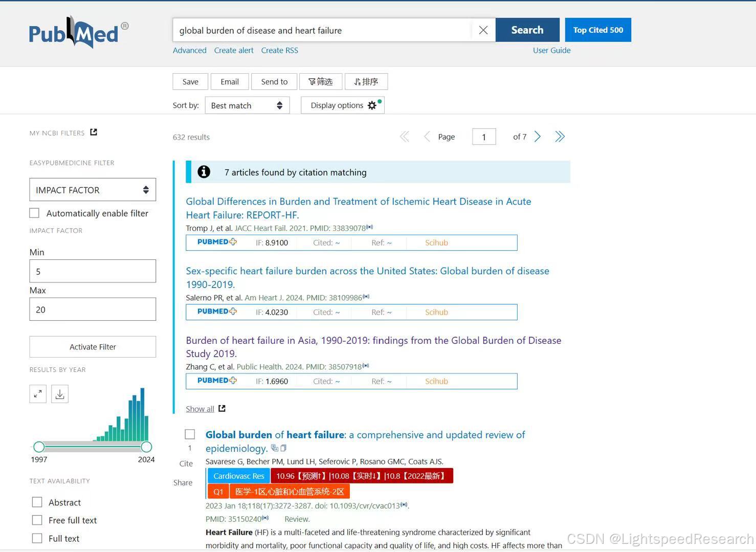Screen dimensions: 756x552
Task: Open 'Global burden of heart failure' review article
Action: (365, 441)
